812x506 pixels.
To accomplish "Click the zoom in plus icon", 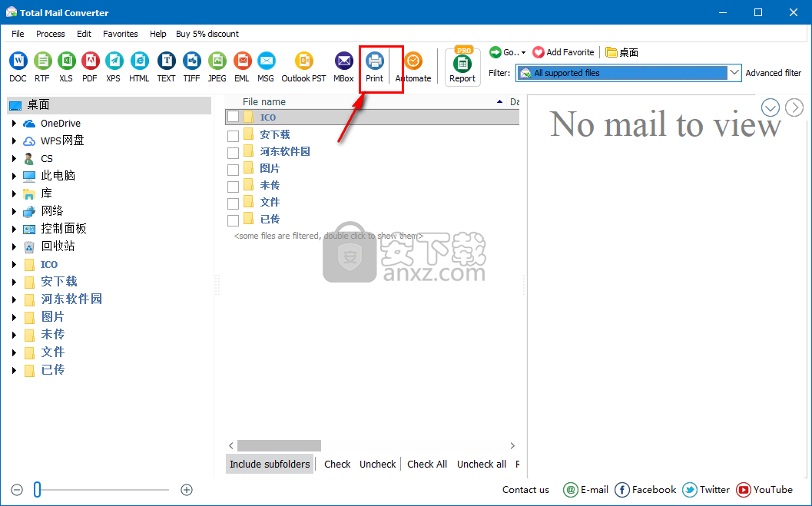I will (x=187, y=490).
